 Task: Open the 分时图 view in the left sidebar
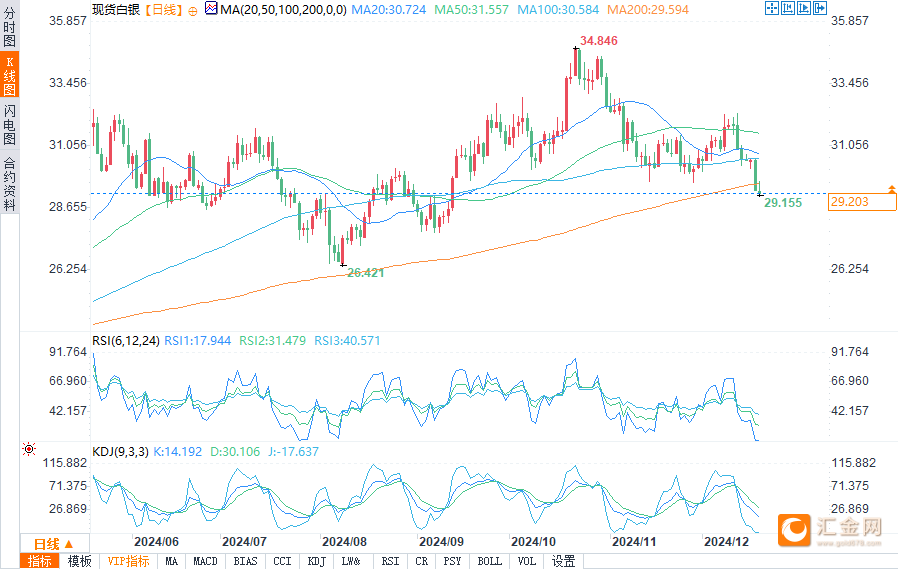(x=9, y=27)
